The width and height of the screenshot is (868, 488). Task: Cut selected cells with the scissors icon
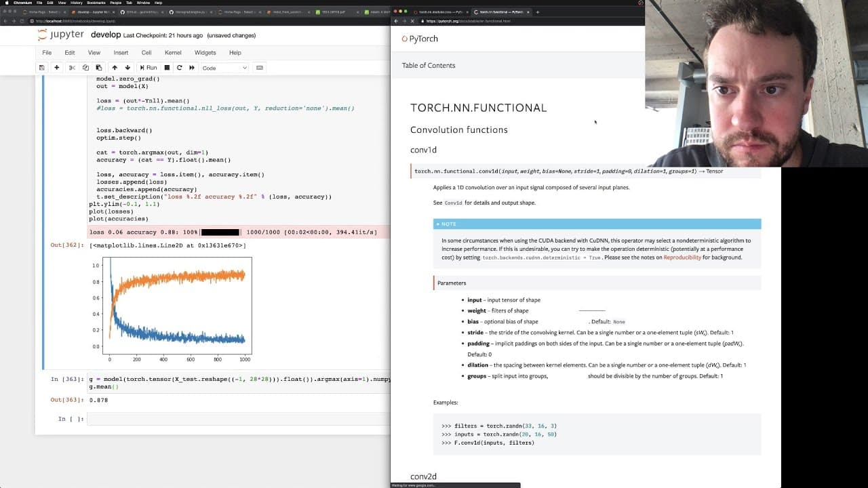pos(73,68)
